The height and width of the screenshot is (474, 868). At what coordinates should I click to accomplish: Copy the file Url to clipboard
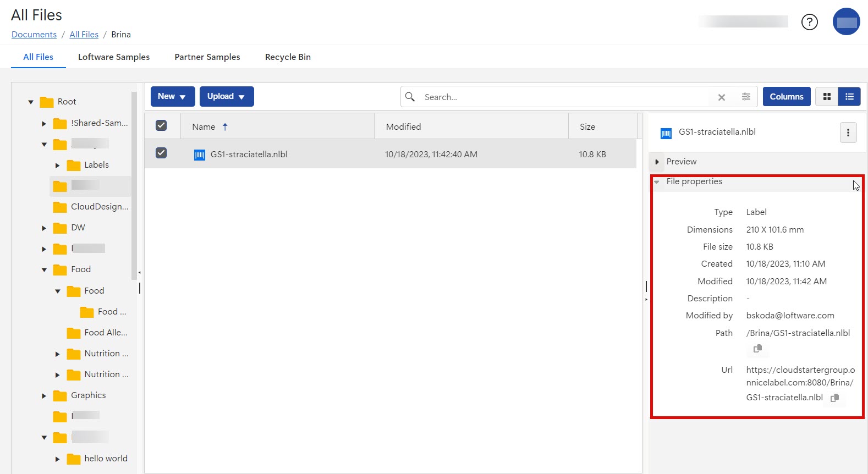[x=834, y=398]
